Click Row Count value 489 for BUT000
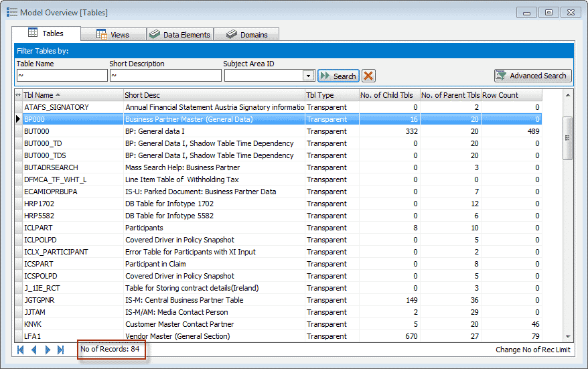Viewport: 588px width, 369px height. (x=533, y=131)
